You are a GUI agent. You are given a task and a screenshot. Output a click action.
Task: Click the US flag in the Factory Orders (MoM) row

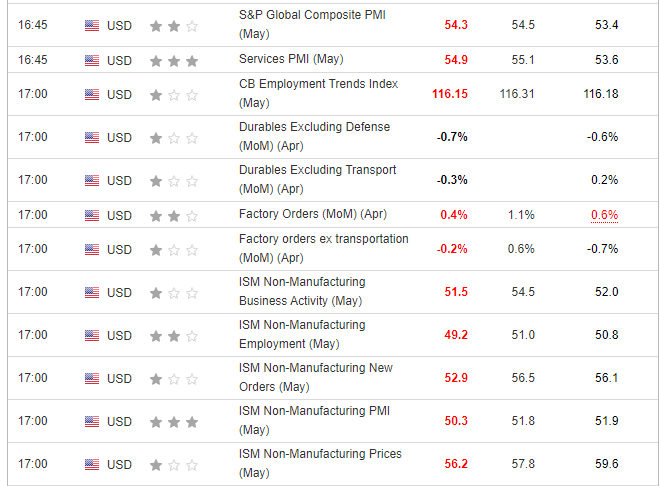point(92,215)
